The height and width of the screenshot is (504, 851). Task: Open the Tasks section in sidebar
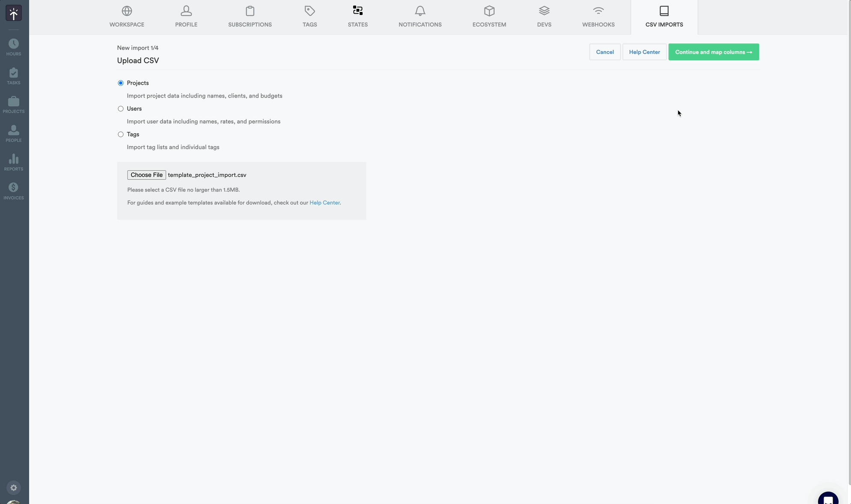[14, 75]
